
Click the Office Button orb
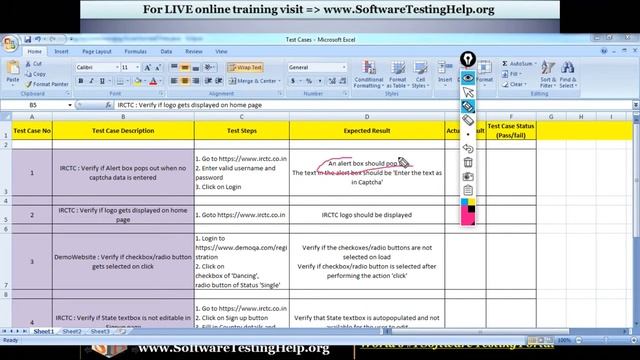[9, 44]
